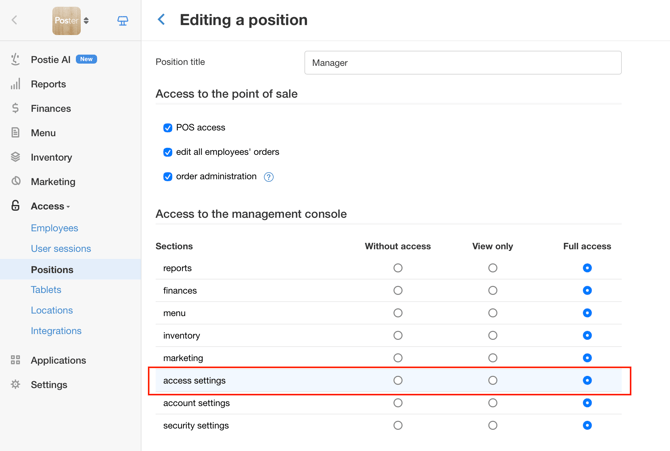Set account settings to View only
The image size is (670, 451).
coord(493,403)
